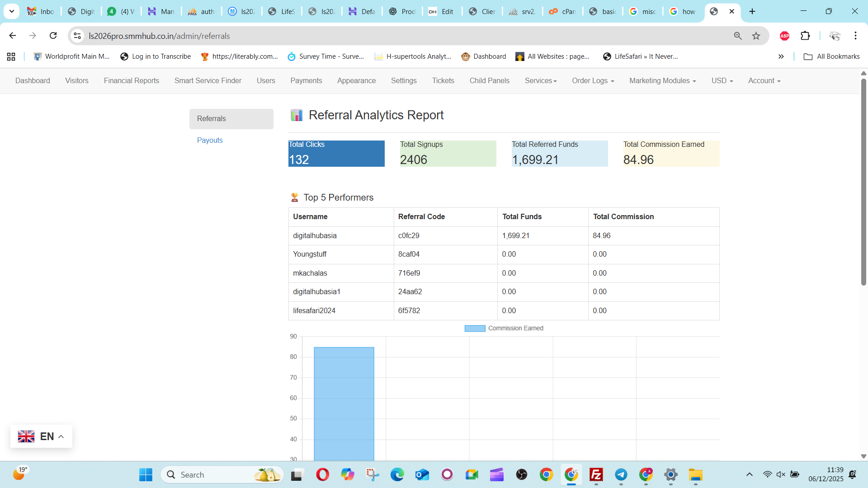The height and width of the screenshot is (488, 868).
Task: Go to the Financial Reports menu
Action: [x=131, y=81]
